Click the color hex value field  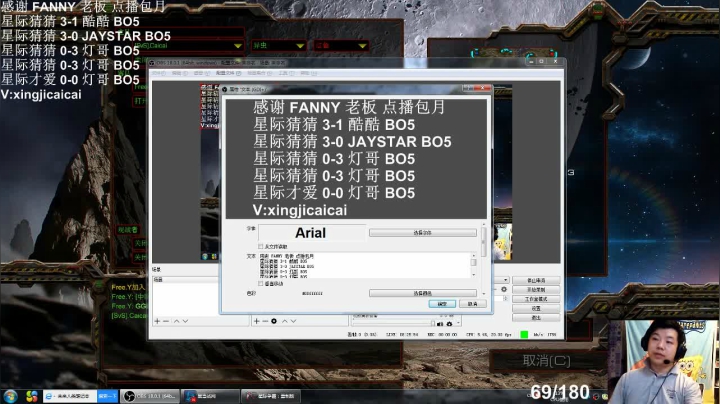tap(312, 293)
